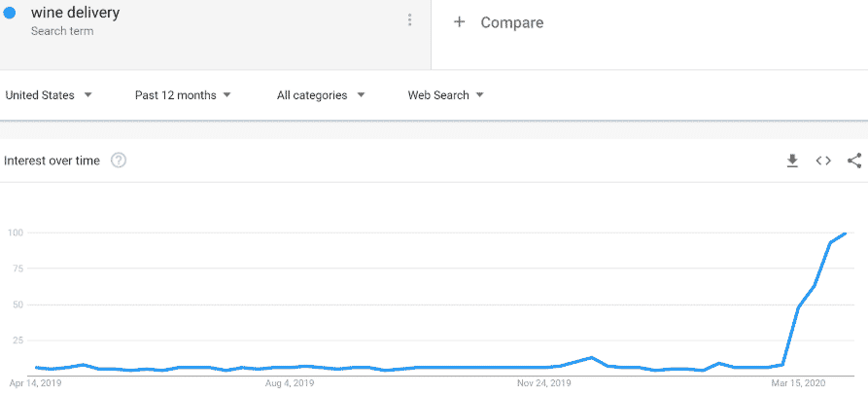This screenshot has width=868, height=395.
Task: Share the Interest over time chart
Action: pyautogui.click(x=854, y=161)
